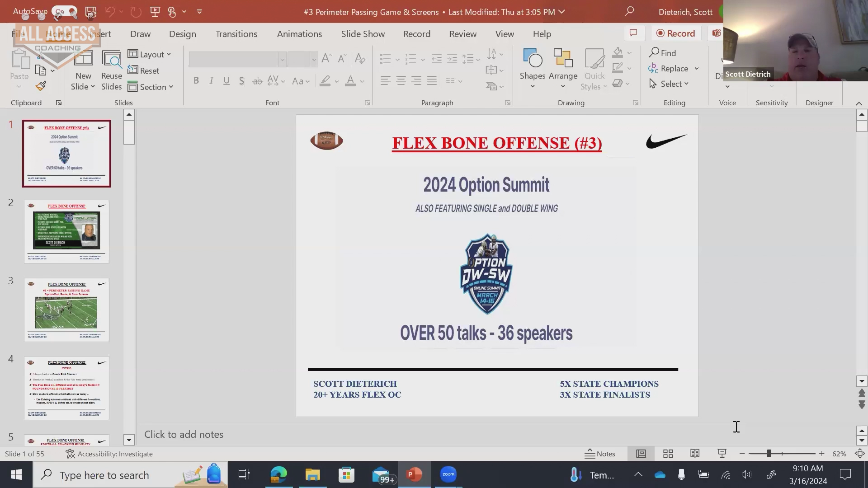The image size is (868, 488).
Task: Click Decrease Font Size icon
Action: tap(342, 58)
